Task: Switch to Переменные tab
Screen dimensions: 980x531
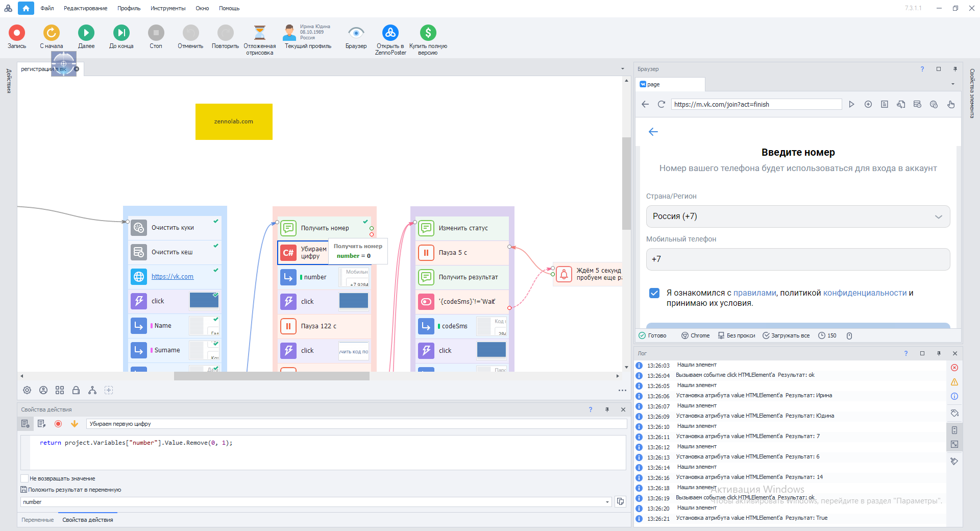Action: 38,520
